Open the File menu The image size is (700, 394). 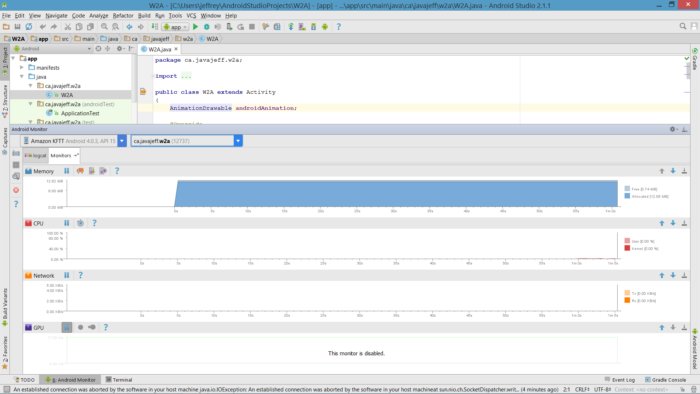(6, 16)
